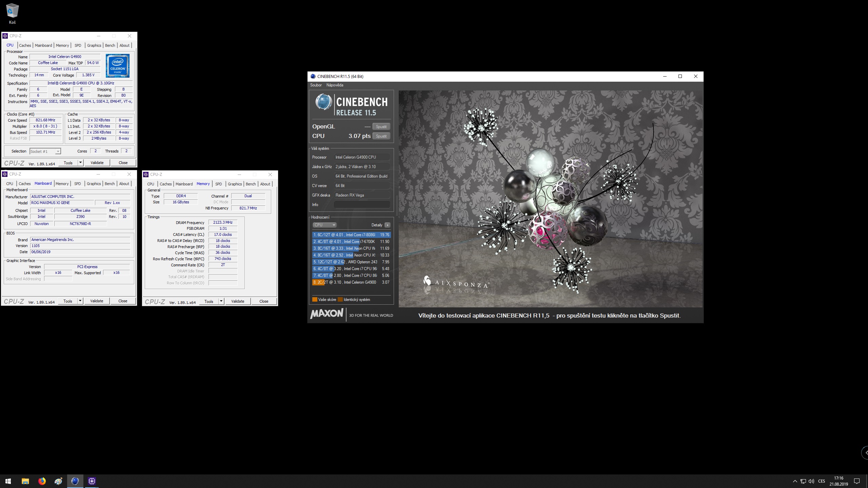The height and width of the screenshot is (488, 868).
Task: Open the network status tray icon
Action: click(803, 481)
